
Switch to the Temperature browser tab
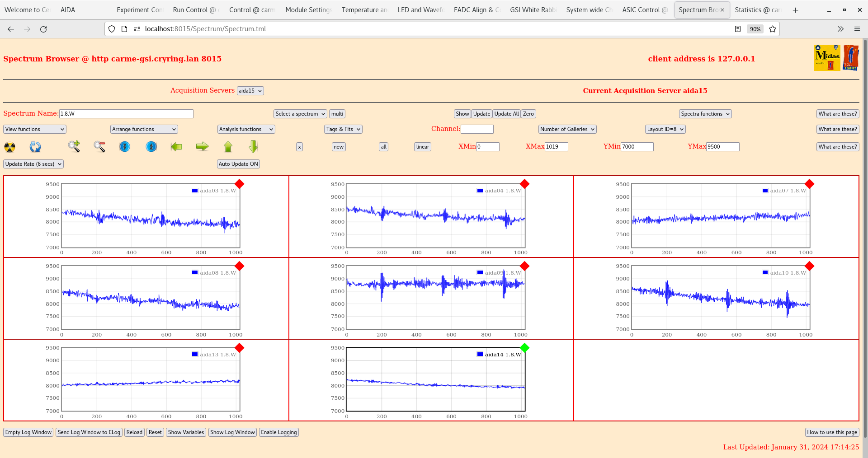pos(364,10)
